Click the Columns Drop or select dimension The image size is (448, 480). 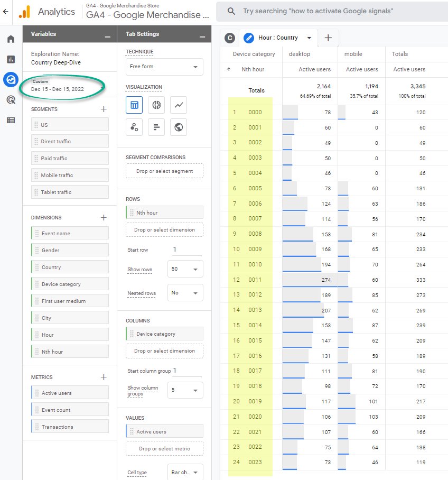coord(164,351)
